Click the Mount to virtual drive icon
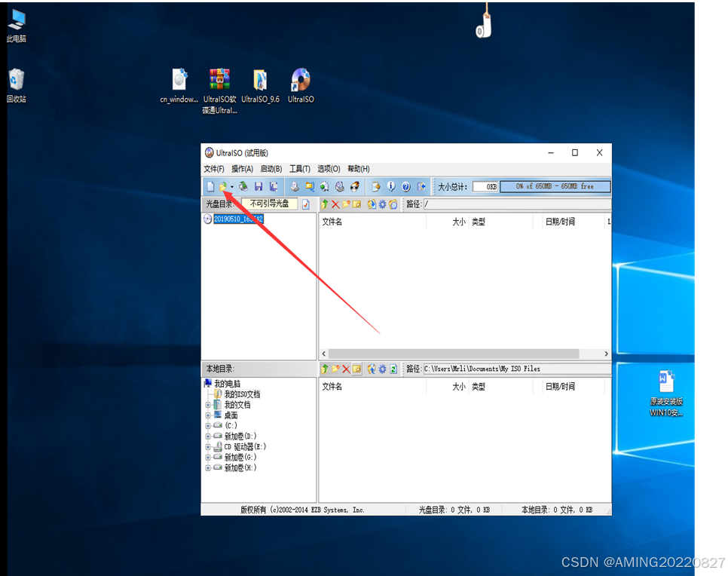 340,187
